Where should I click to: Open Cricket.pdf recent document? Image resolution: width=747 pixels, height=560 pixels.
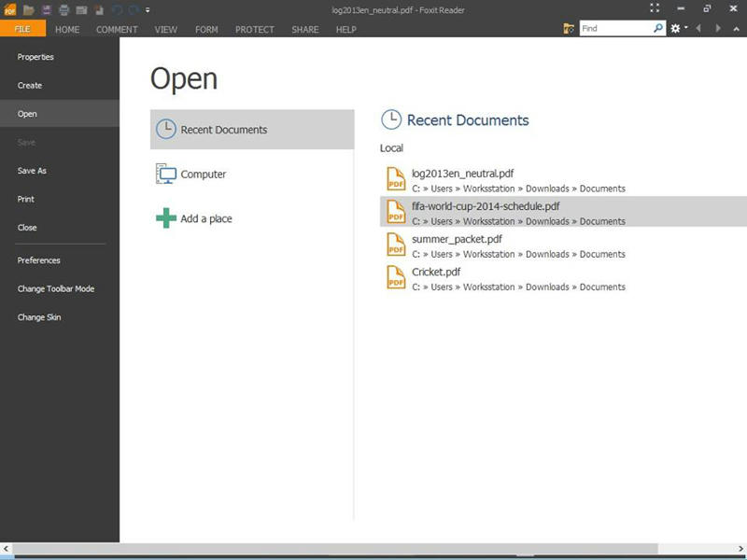(x=563, y=278)
